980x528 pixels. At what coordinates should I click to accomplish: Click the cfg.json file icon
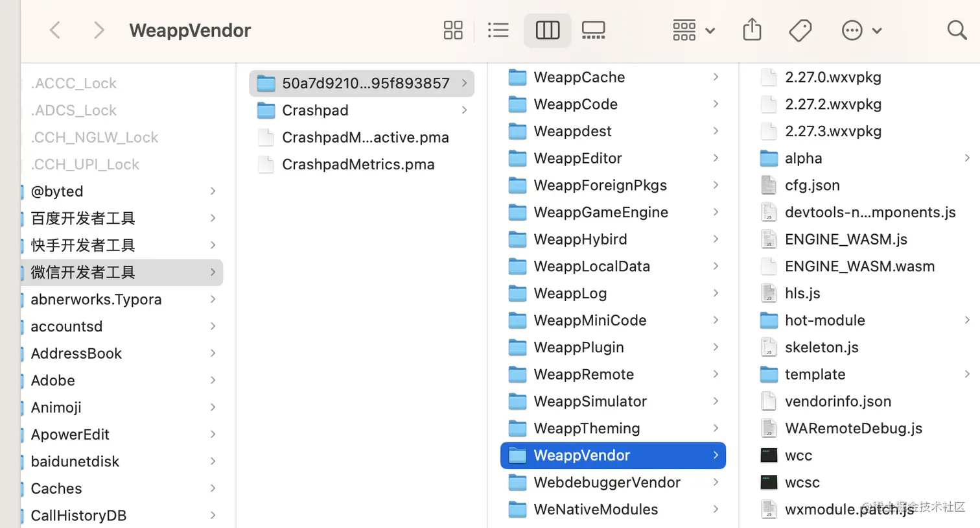pos(769,185)
